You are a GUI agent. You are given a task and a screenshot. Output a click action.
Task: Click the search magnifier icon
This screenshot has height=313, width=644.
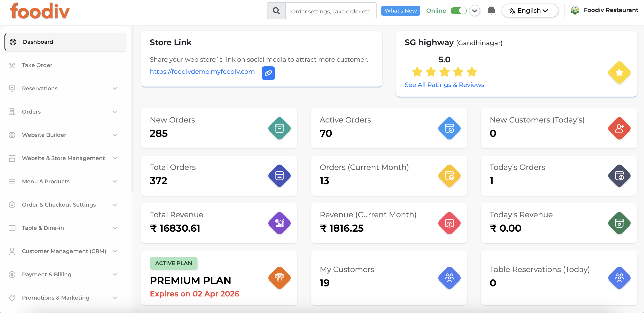(276, 11)
